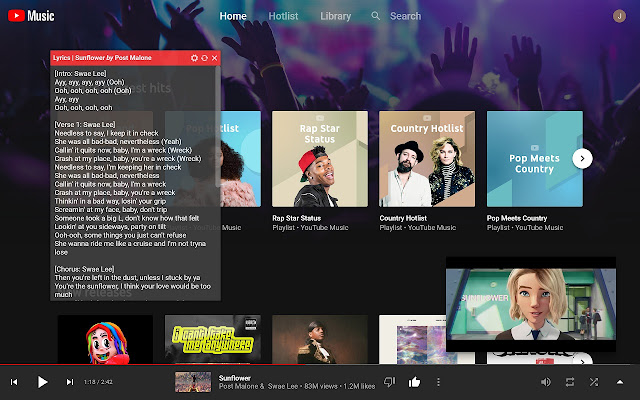Click the [Intro: Swae Lee] lyric line
Viewport: 640px width, 400px height.
80,73
